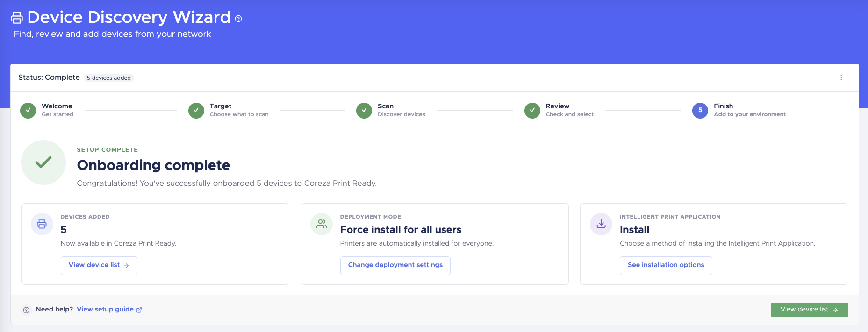Open the Review step checkmark
868x332 pixels.
tap(532, 111)
